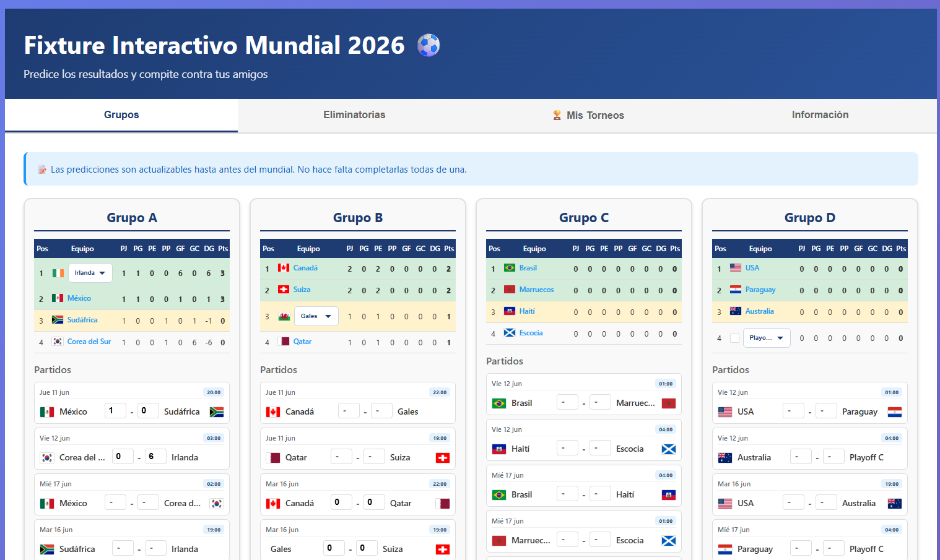Click the USA flag in the Grupo D standings
The width and height of the screenshot is (940, 560).
click(x=736, y=267)
